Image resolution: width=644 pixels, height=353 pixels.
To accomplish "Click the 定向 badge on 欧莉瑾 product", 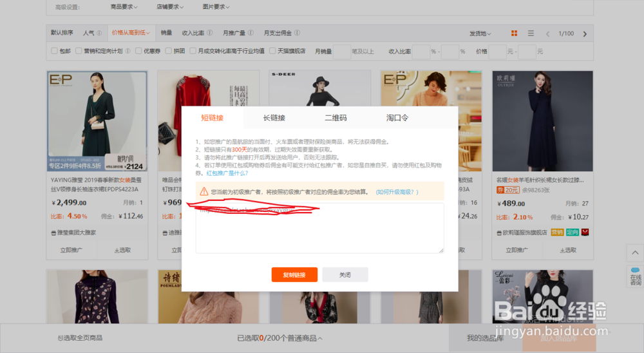I will click(x=572, y=232).
